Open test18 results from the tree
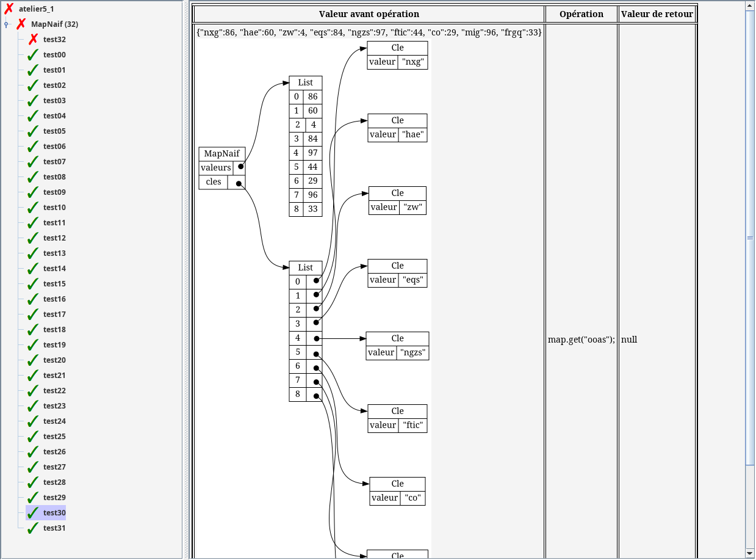This screenshot has width=756, height=560. pos(54,330)
